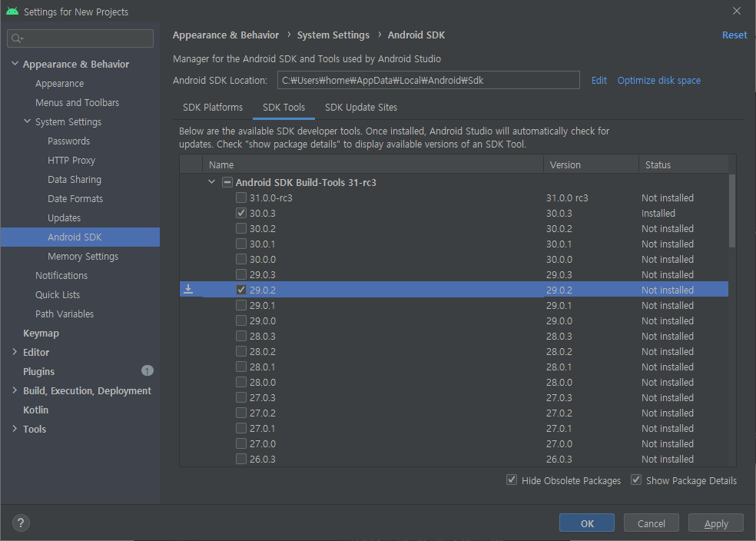Check the 28.0.3 checkbox

pyautogui.click(x=241, y=336)
